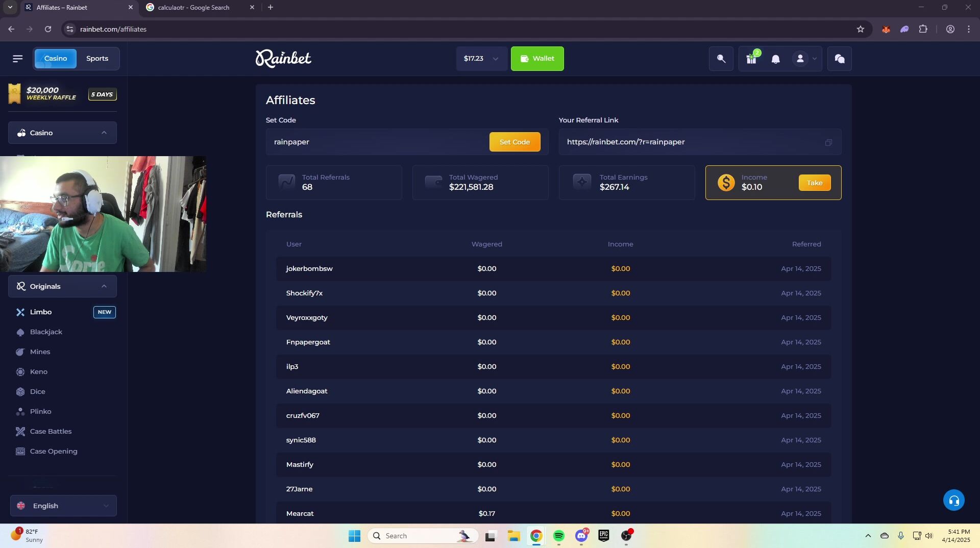Image resolution: width=980 pixels, height=548 pixels.
Task: Click Take to claim income
Action: [x=815, y=183]
